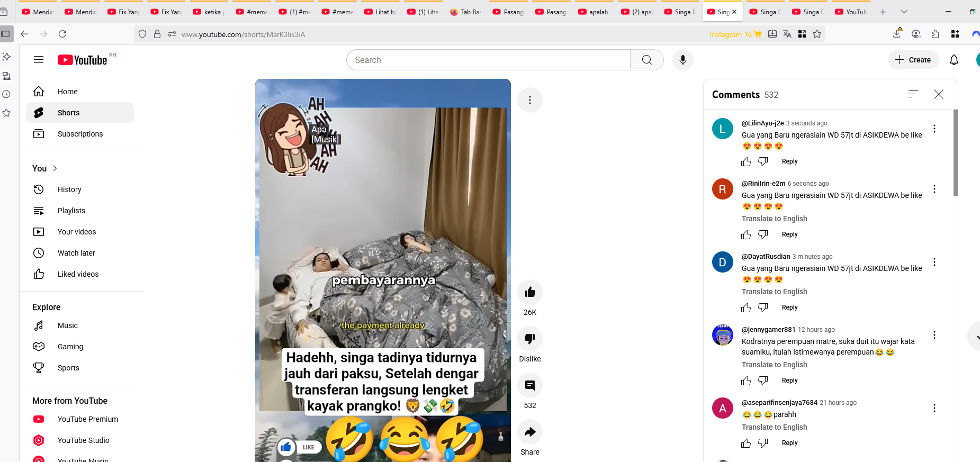This screenshot has width=980, height=462.
Task: Open the YouTube guide hamburger menu
Action: 39,60
